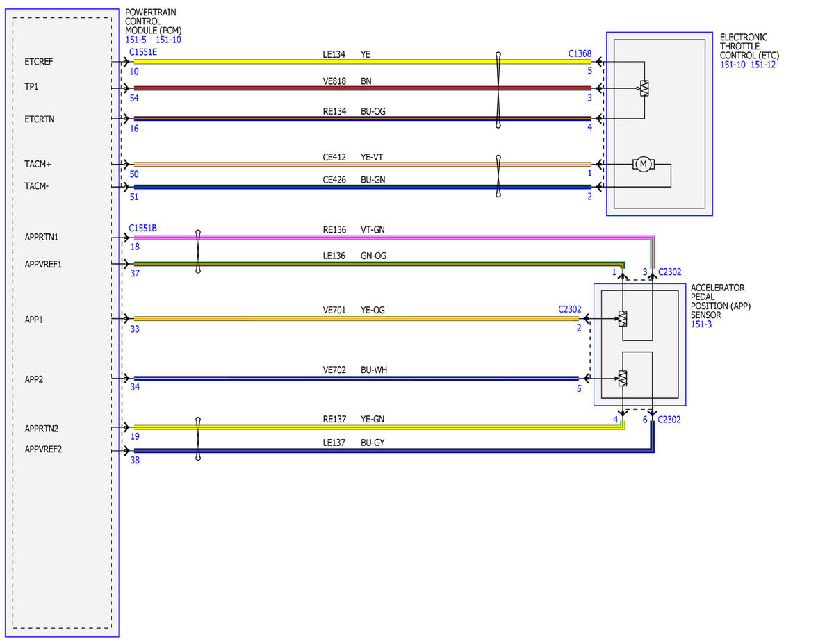834x644 pixels.
Task: Select the VT-GN wire color label
Action: [x=373, y=229]
